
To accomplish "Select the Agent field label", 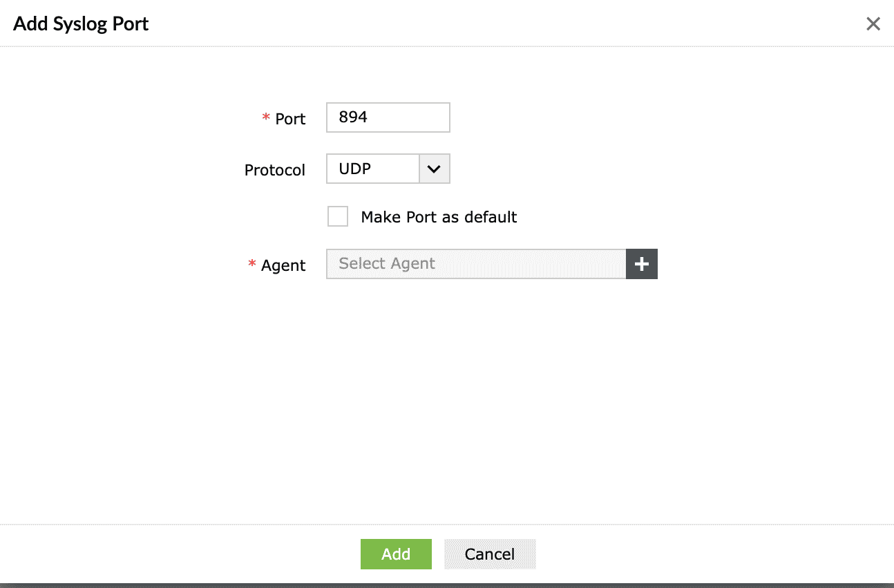I will pos(283,265).
